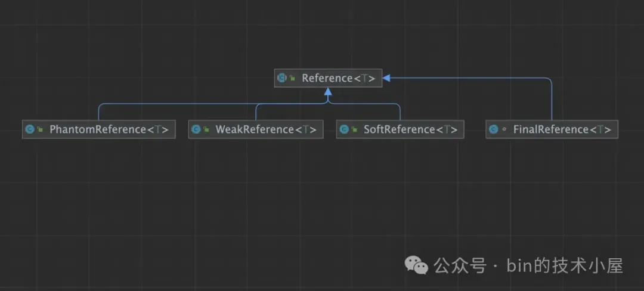Select the FinalReference<T> class node
This screenshot has width=644, height=291.
coord(552,129)
